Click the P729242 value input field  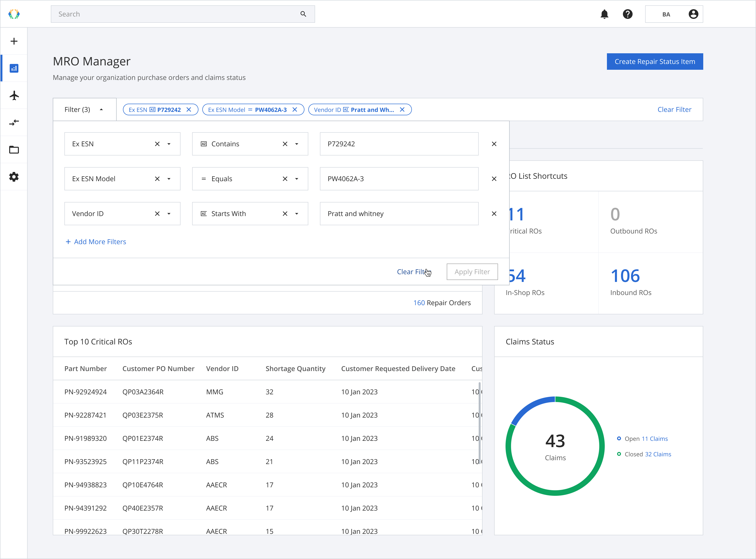click(x=399, y=144)
